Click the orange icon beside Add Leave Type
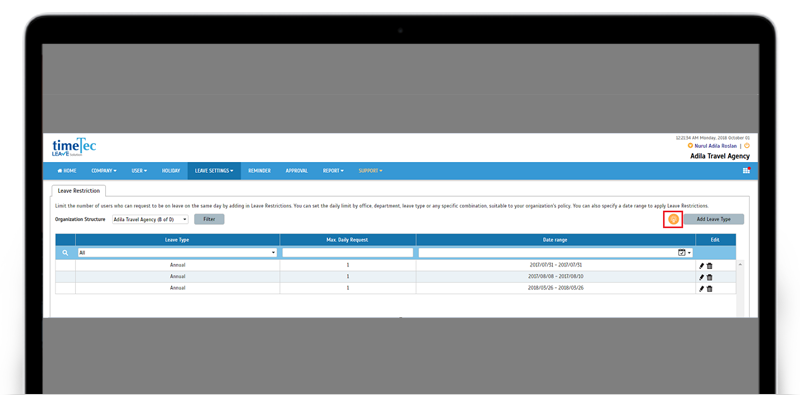Screen dimensions: 800x395 673,219
